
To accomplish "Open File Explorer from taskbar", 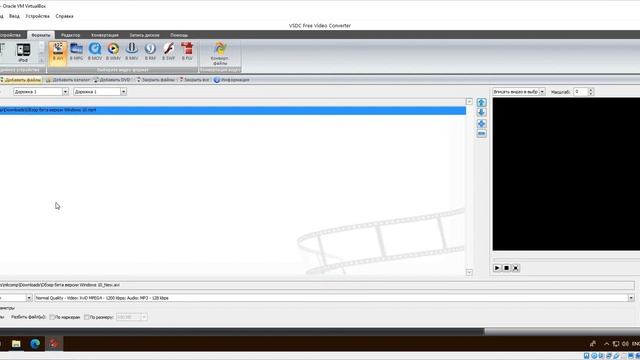I will coord(16,344).
